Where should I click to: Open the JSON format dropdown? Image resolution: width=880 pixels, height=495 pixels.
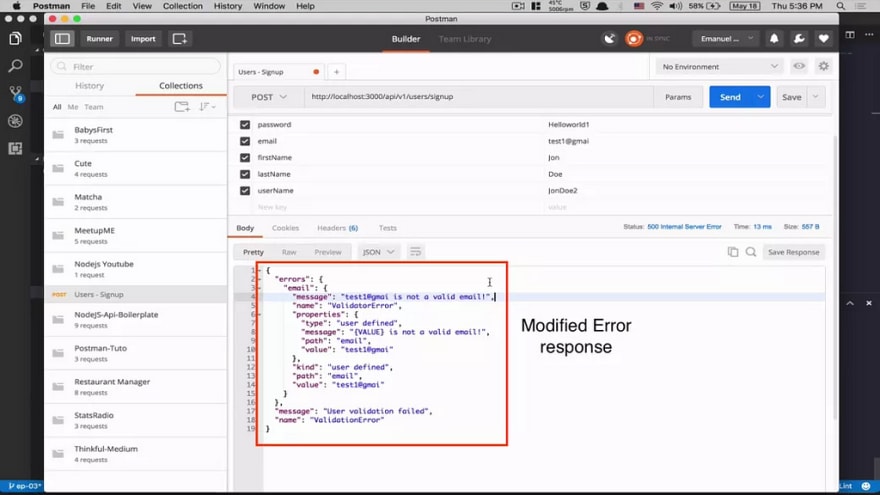(x=378, y=252)
